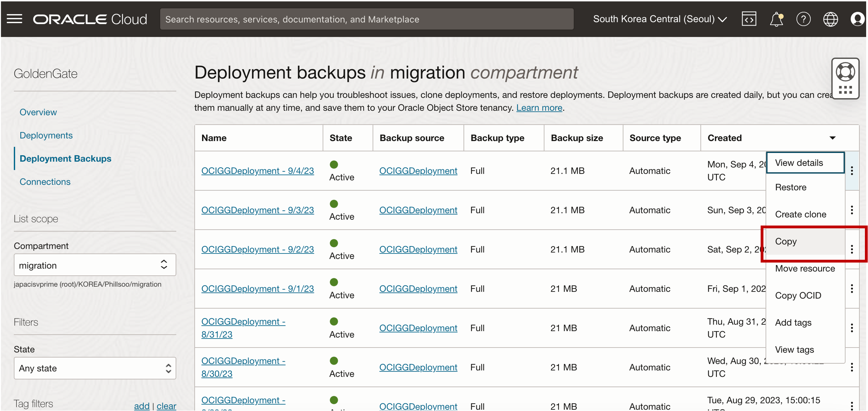Screen dimensions: 868x411
Task: Open OCIGGDeployment source in the 9/3/23 row
Action: point(418,210)
